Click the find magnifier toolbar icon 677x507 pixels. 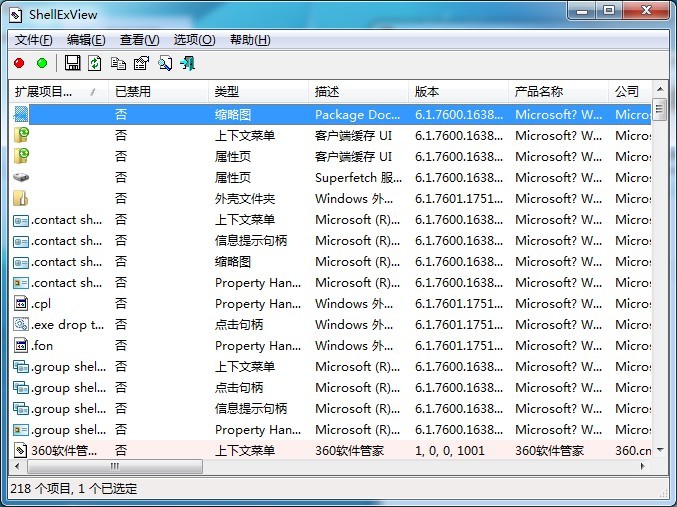(x=164, y=63)
